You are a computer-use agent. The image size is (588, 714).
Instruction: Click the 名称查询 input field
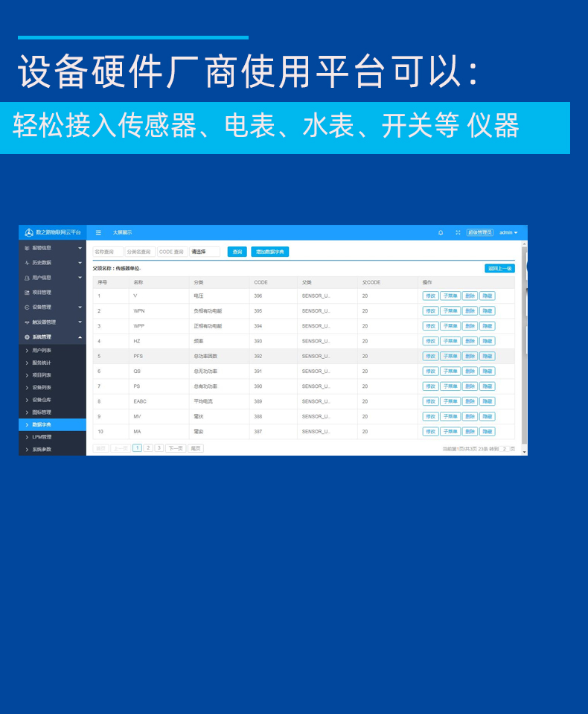108,252
